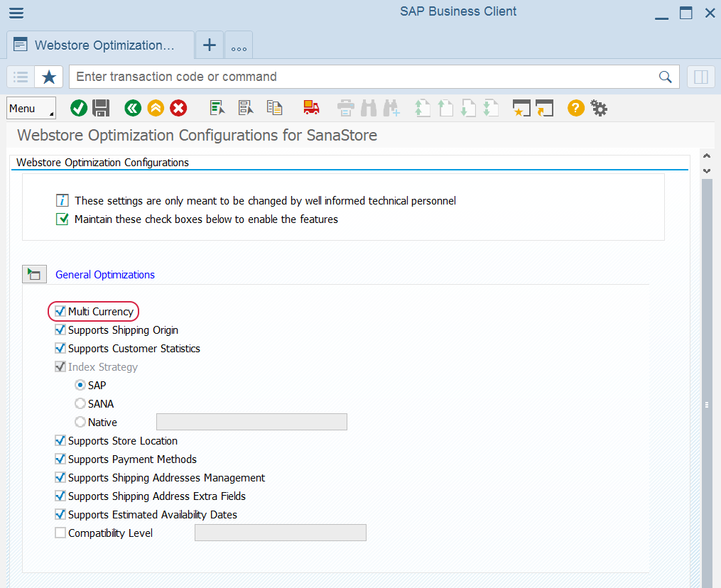The height and width of the screenshot is (588, 721).
Task: Click the Native index text field
Action: 251,422
